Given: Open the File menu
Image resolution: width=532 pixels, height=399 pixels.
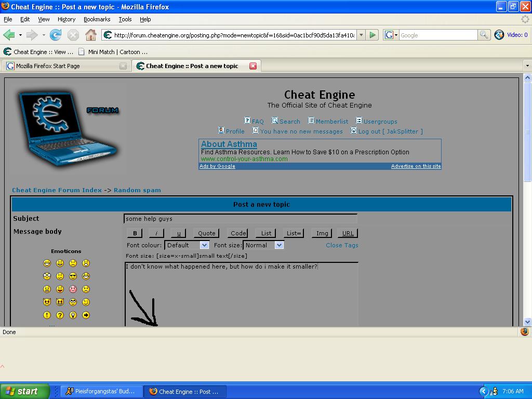Looking at the screenshot, I should [8, 19].
